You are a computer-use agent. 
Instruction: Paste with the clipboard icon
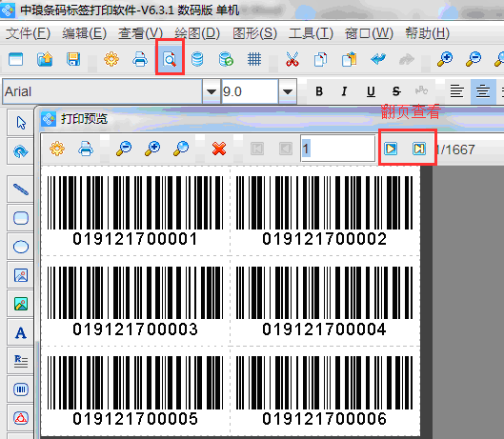[x=350, y=59]
